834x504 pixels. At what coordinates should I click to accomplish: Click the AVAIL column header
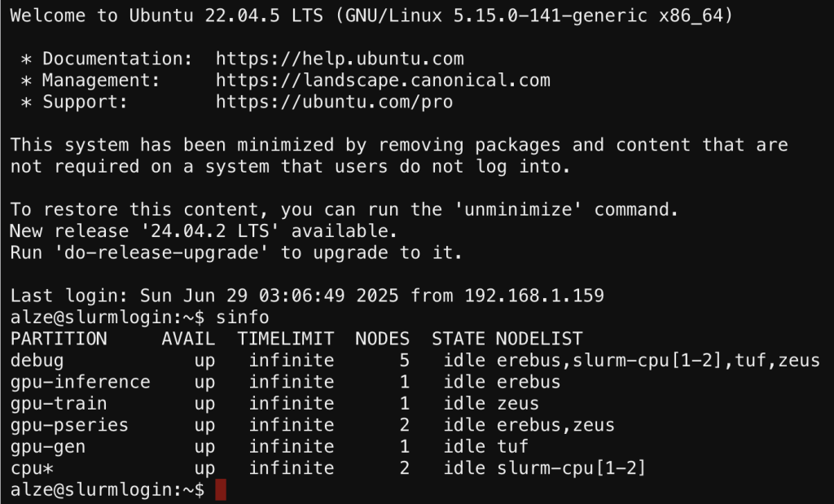pyautogui.click(x=188, y=339)
